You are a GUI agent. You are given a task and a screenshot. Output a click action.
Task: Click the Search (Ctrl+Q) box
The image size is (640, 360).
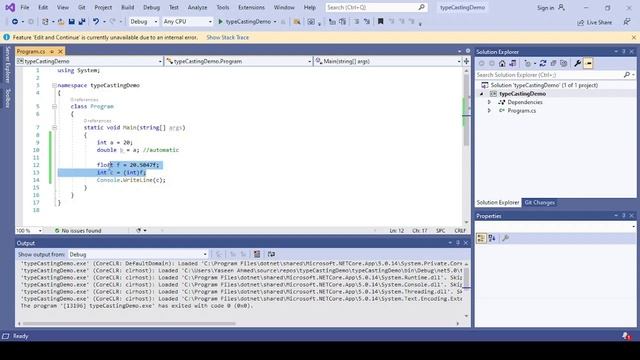[x=376, y=7]
